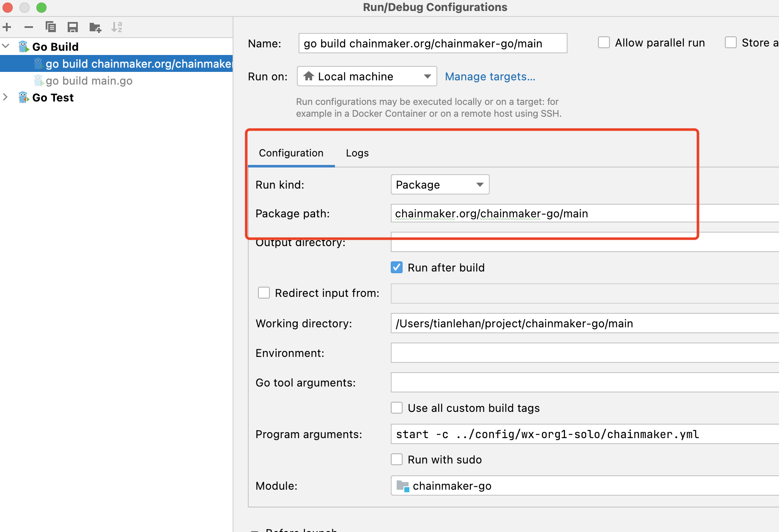Switch to the Logs tab

tap(357, 153)
